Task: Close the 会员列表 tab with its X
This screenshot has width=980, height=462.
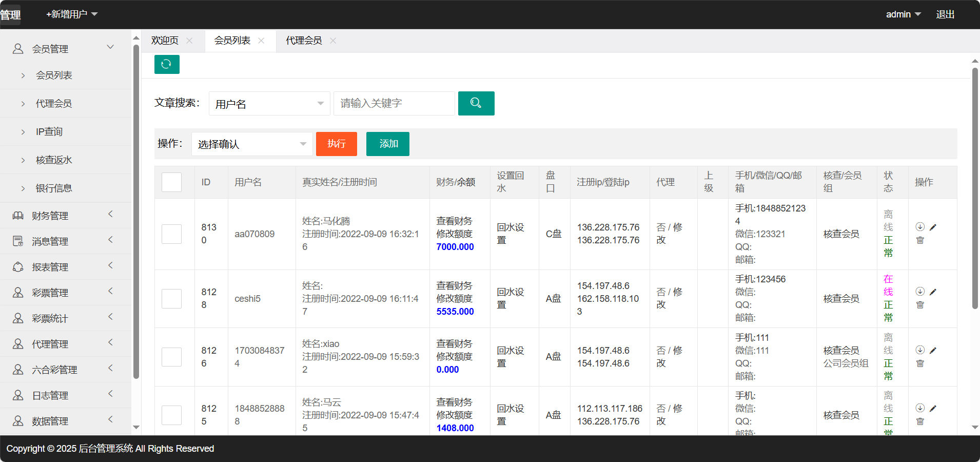Action: (261, 41)
